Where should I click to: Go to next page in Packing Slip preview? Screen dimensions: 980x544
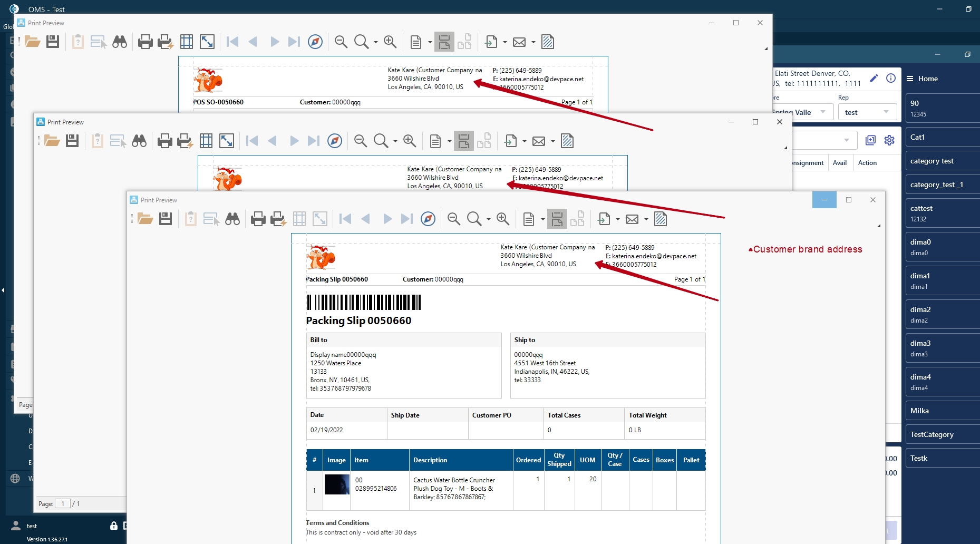[387, 219]
